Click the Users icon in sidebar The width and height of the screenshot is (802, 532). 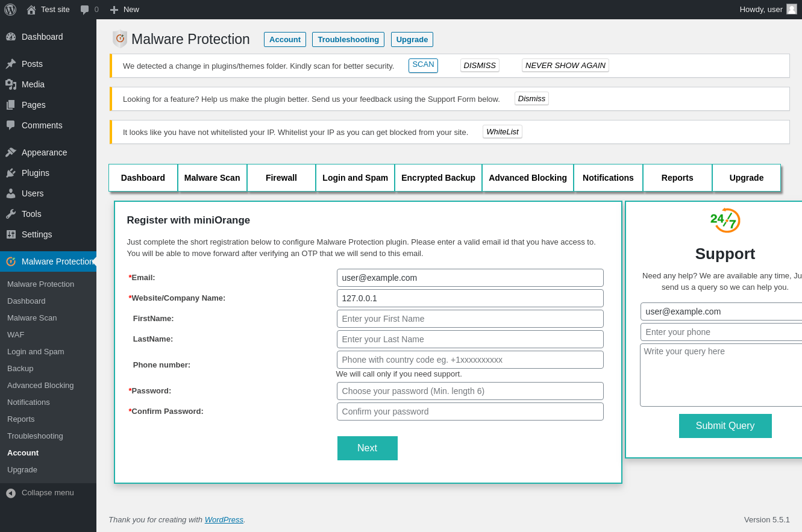(x=11, y=193)
